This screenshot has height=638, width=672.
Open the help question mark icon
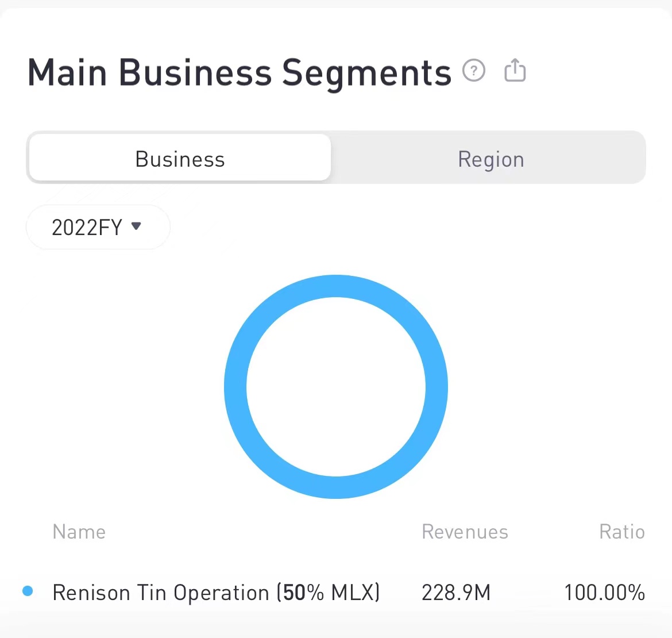(474, 71)
